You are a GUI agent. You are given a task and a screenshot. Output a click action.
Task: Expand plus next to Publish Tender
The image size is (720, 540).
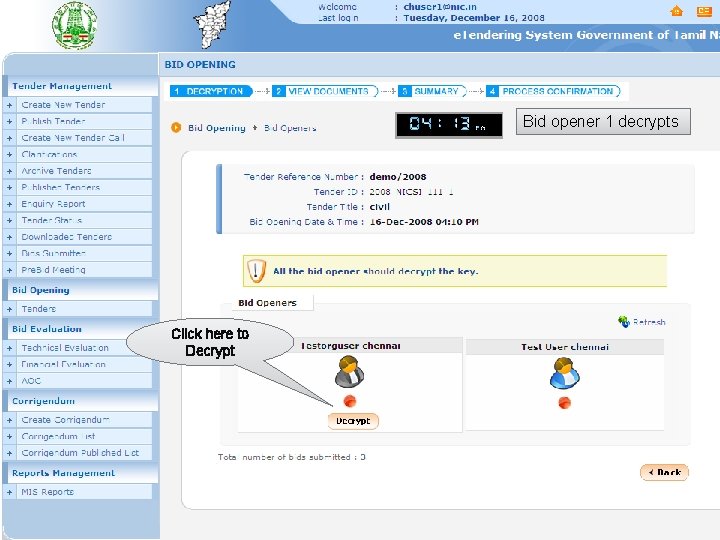coord(9,122)
